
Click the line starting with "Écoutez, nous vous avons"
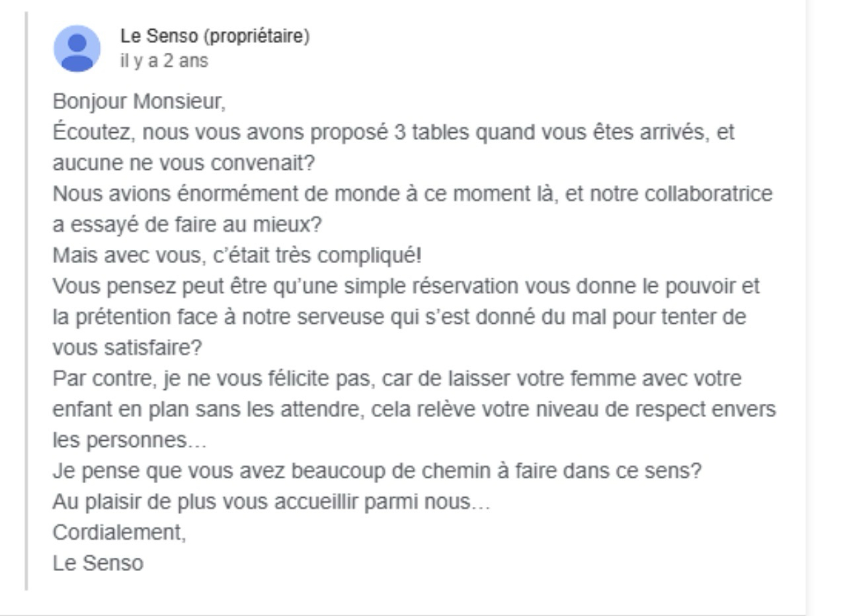coord(393,133)
